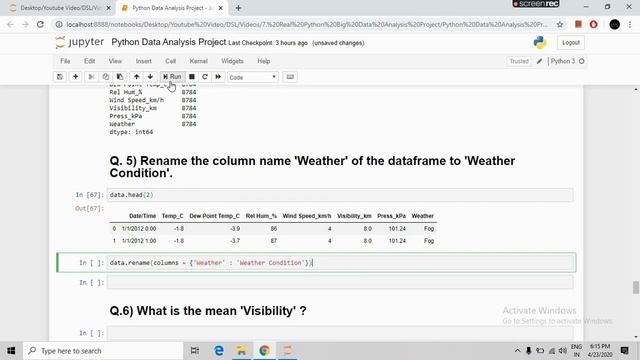This screenshot has width=640, height=360.
Task: Restart kernel and run all cells icon
Action: (x=218, y=77)
